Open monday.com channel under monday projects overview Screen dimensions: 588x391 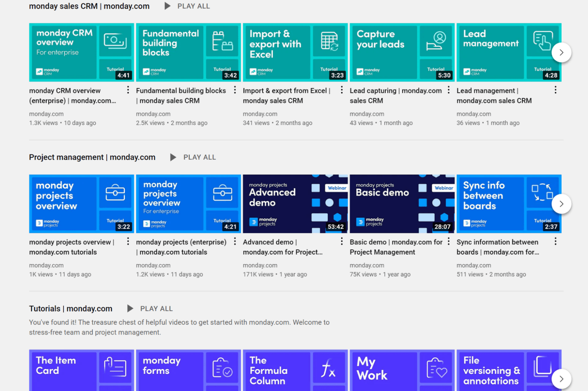[x=46, y=265]
